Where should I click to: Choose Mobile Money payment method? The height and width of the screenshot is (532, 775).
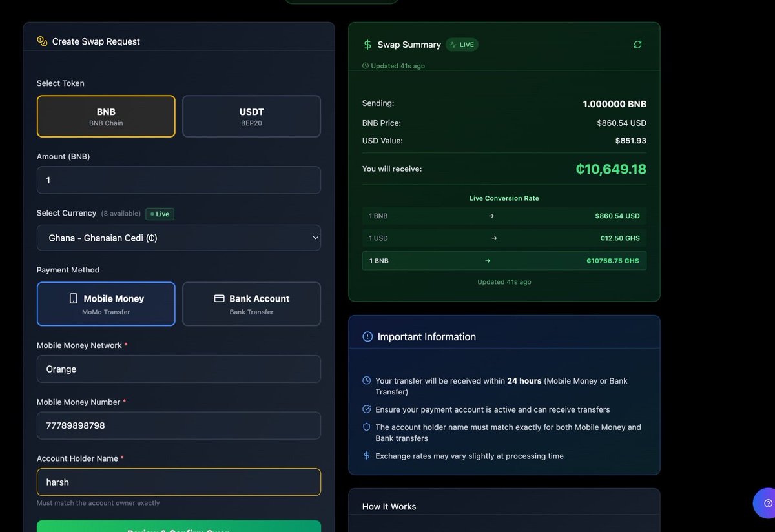coord(106,304)
